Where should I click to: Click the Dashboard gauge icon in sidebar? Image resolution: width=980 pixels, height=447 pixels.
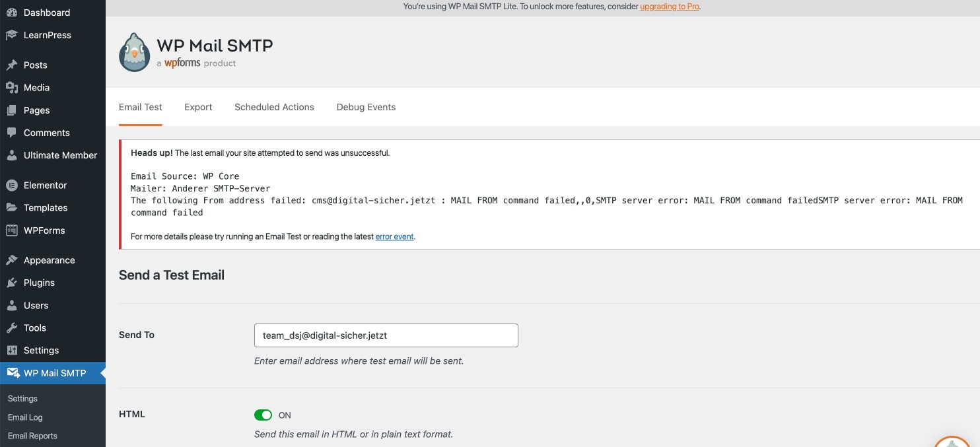(x=12, y=13)
